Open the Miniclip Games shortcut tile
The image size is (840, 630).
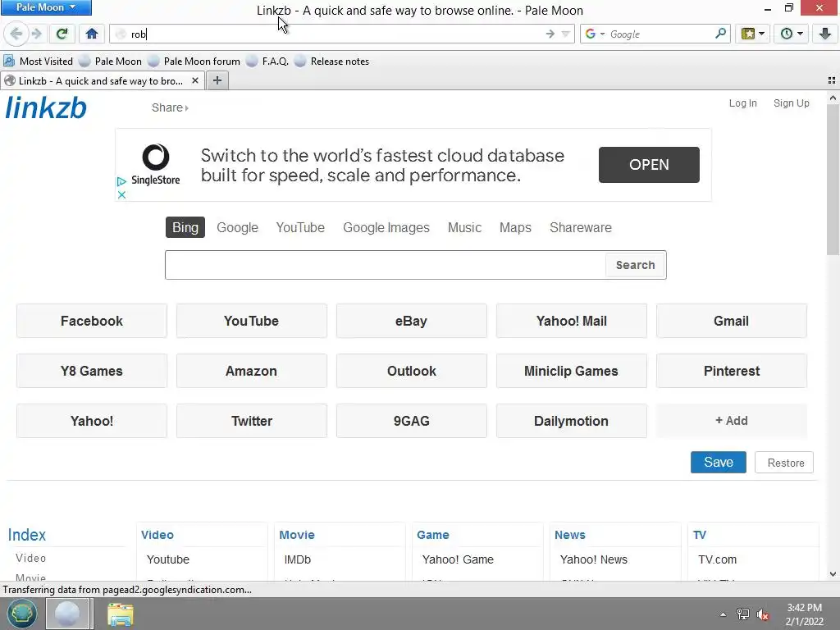(572, 371)
